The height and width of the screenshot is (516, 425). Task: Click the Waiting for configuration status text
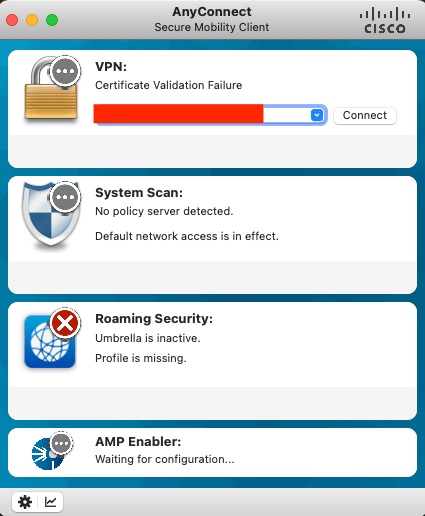[x=165, y=459]
